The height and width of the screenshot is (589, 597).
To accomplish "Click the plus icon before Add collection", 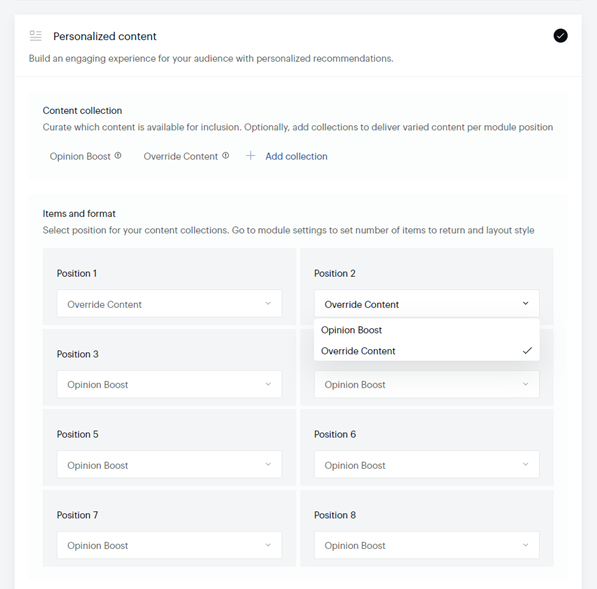I will coord(250,156).
